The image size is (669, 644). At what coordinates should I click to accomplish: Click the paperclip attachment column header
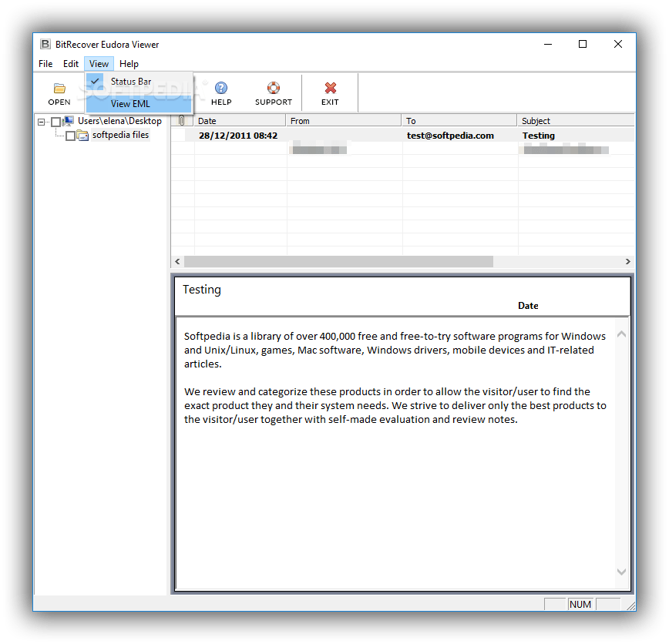182,120
